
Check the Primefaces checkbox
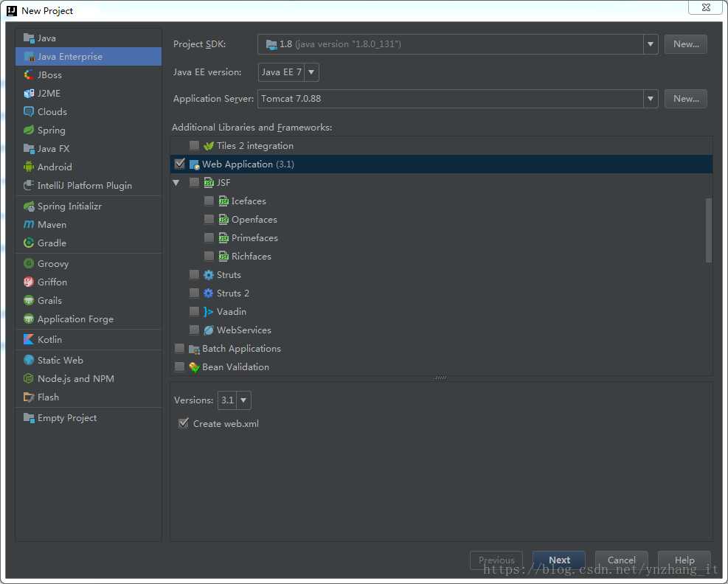[209, 237]
